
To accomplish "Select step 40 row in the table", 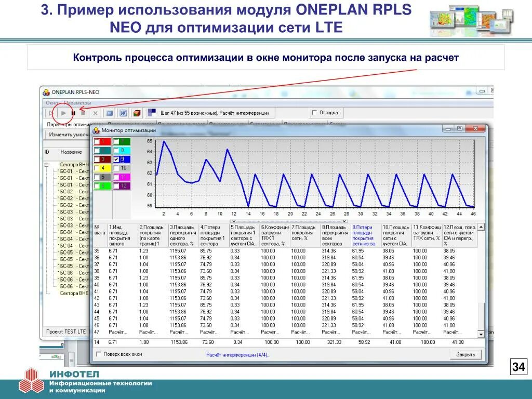I will tap(285, 285).
